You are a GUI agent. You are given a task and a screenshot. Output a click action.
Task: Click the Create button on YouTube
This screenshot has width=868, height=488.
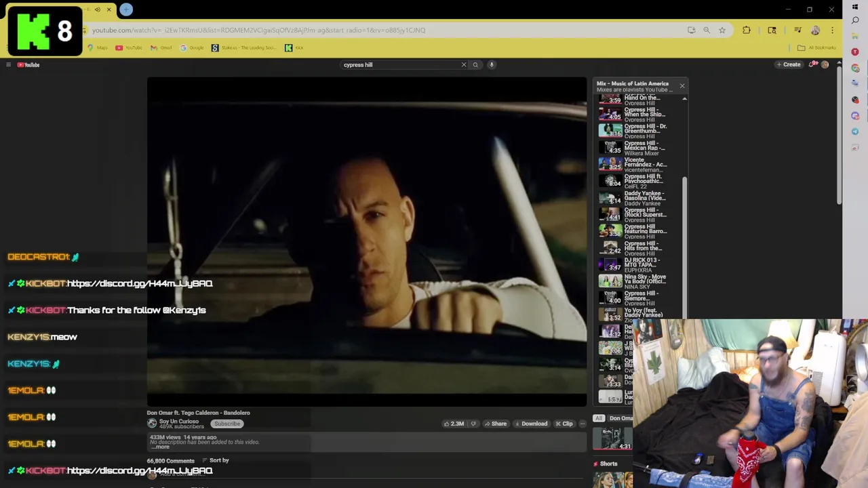click(x=789, y=64)
